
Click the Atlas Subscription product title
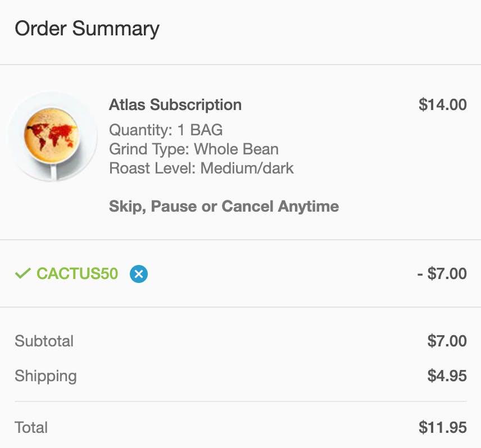[175, 105]
